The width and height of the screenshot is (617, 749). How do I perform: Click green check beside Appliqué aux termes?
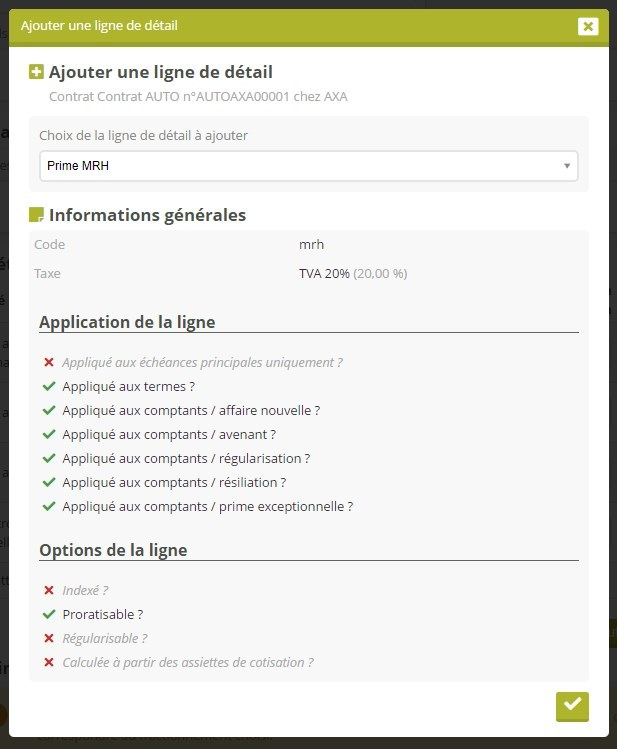49,387
